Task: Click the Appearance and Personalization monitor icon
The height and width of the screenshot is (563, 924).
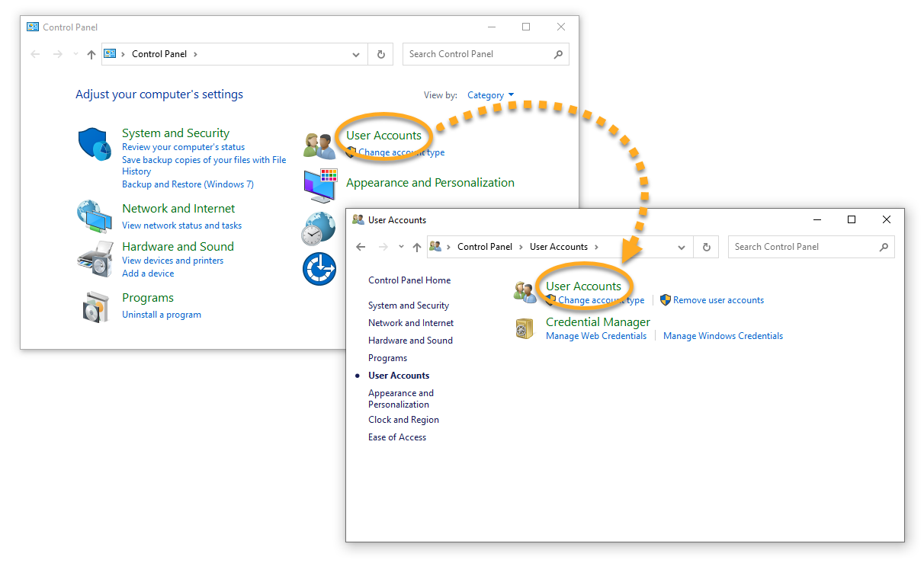Action: pos(319,185)
